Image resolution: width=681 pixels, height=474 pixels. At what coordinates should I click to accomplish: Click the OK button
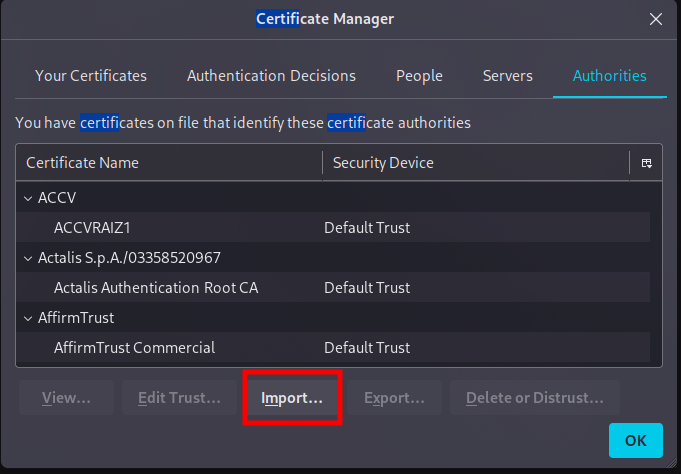[x=635, y=440]
